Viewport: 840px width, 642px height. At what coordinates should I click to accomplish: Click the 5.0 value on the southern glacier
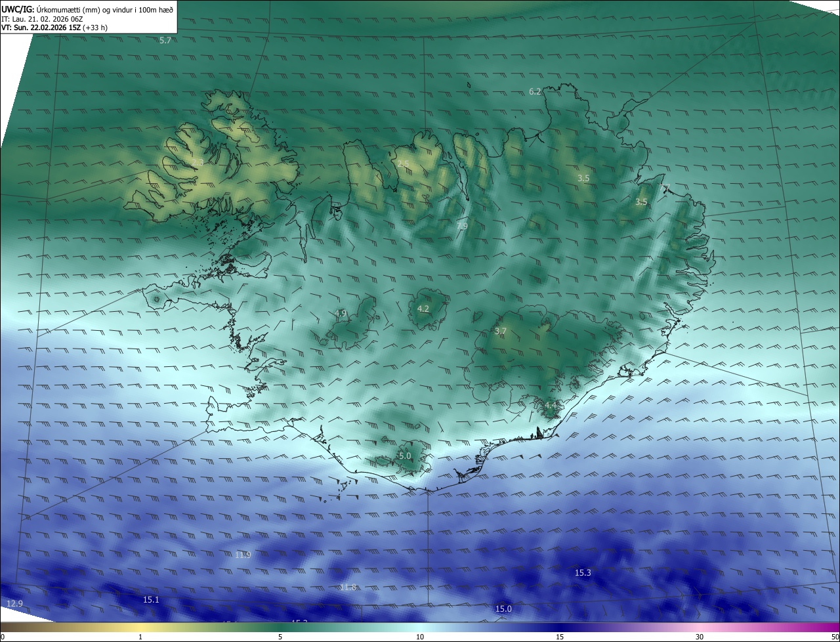point(405,456)
